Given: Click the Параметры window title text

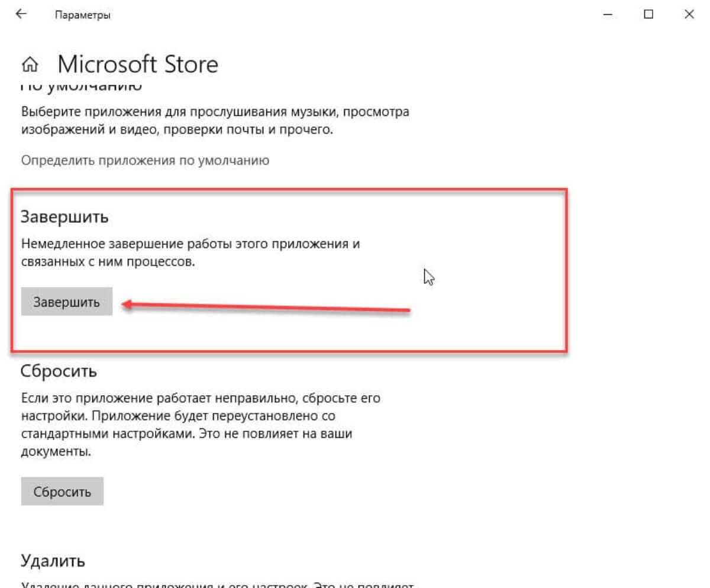Looking at the screenshot, I should [x=82, y=15].
